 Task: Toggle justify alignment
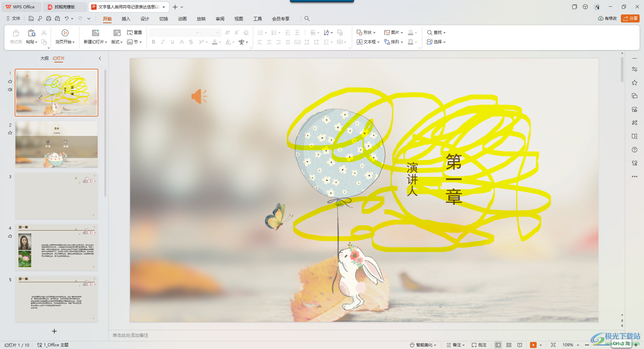click(288, 42)
